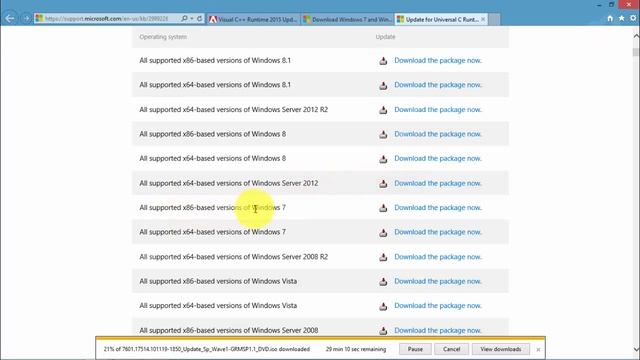Image resolution: width=640 pixels, height=360 pixels.
Task: Open View downloads button
Action: (501, 349)
